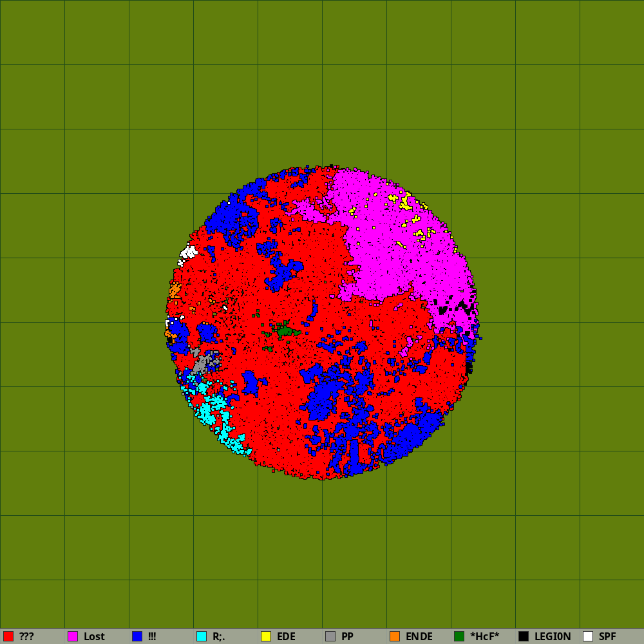This screenshot has height=644, width=644.
Task: Click the green swatch for *HcF*
Action: click(x=459, y=636)
